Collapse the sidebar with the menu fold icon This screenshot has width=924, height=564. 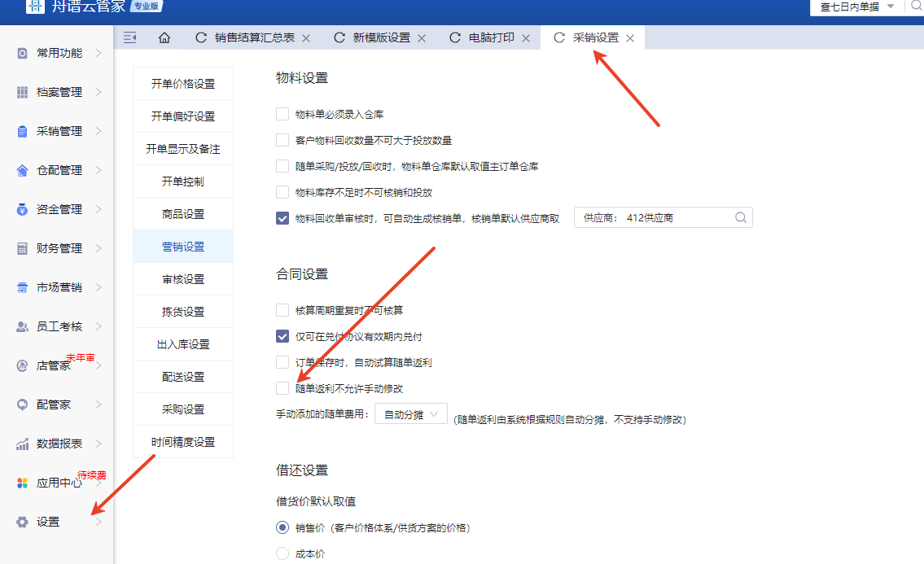(x=129, y=37)
